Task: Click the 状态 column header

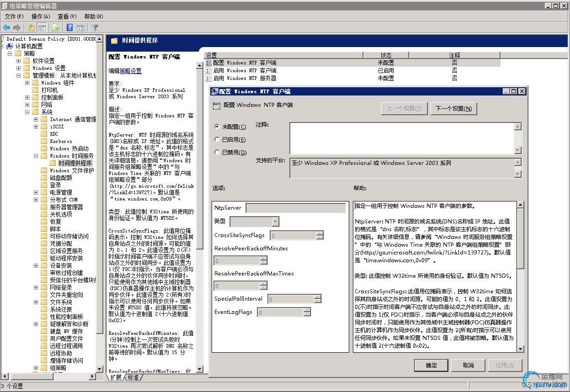Action: tap(386, 55)
